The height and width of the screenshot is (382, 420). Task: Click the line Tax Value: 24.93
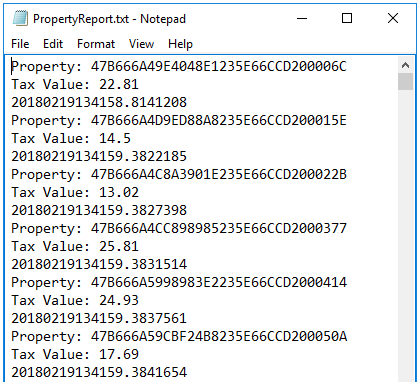coord(75,300)
